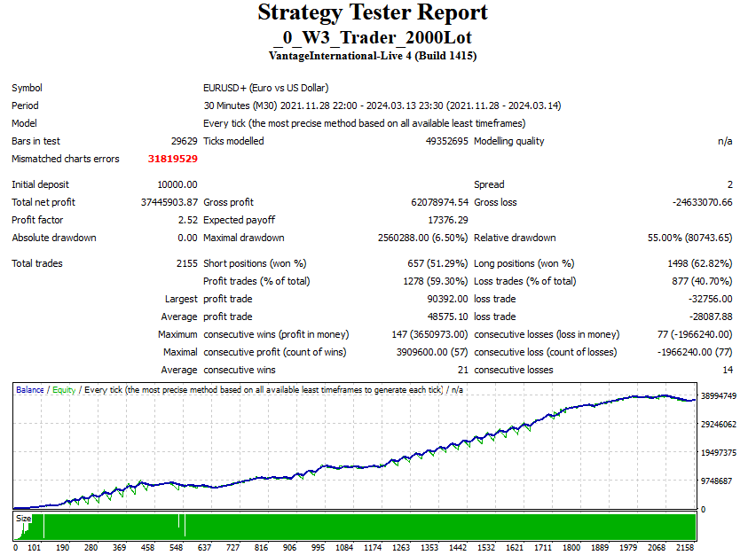Click the Size label in the volume panel
This screenshot has height=555, width=756.
24,519
